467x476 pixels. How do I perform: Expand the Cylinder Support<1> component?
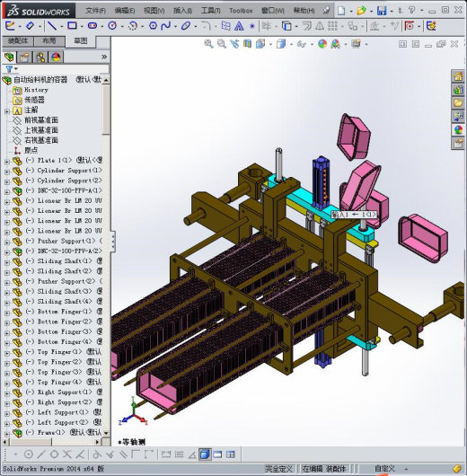coord(6,172)
